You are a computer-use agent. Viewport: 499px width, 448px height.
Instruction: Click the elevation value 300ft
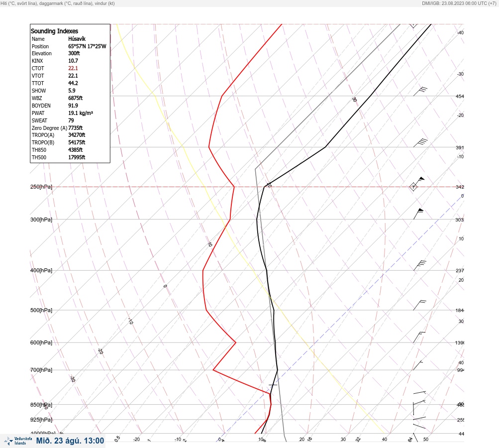[74, 53]
